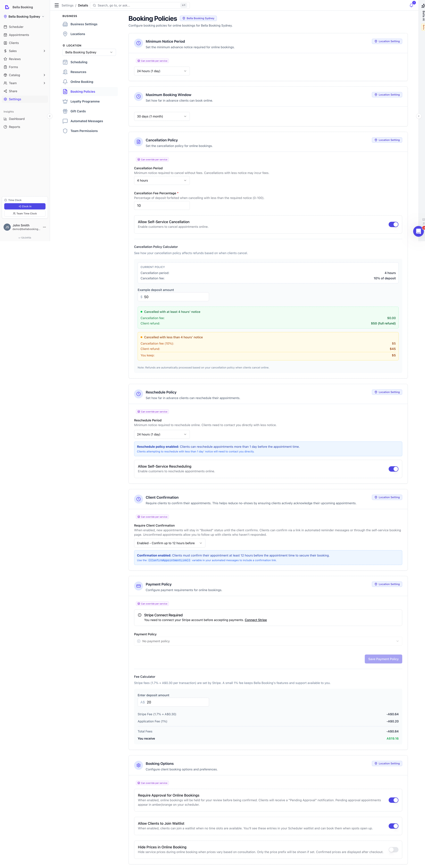The image size is (425, 868).
Task: Click the Bella Booking logo
Action: tap(7, 7)
